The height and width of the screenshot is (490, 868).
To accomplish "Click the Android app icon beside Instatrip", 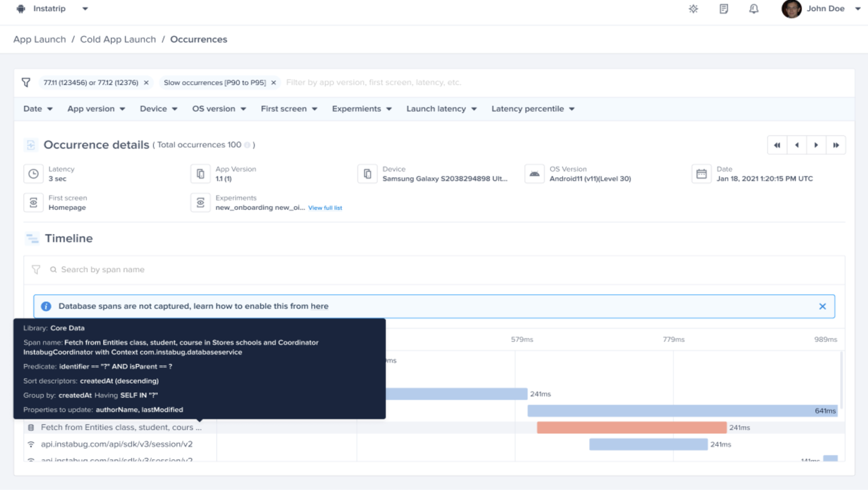I will coord(21,9).
